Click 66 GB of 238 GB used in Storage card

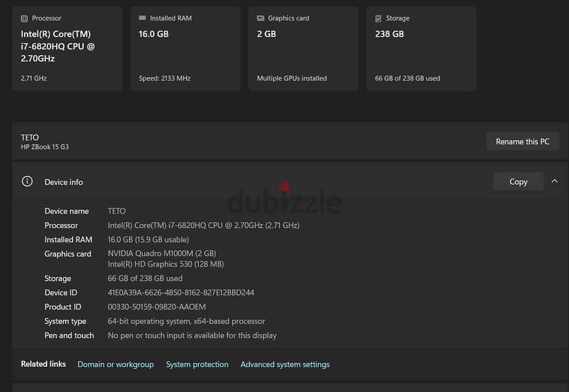click(407, 78)
